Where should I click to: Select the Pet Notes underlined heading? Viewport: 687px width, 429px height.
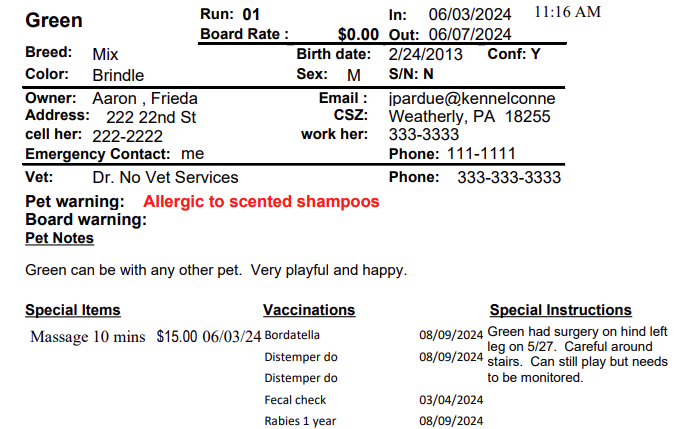click(x=60, y=238)
